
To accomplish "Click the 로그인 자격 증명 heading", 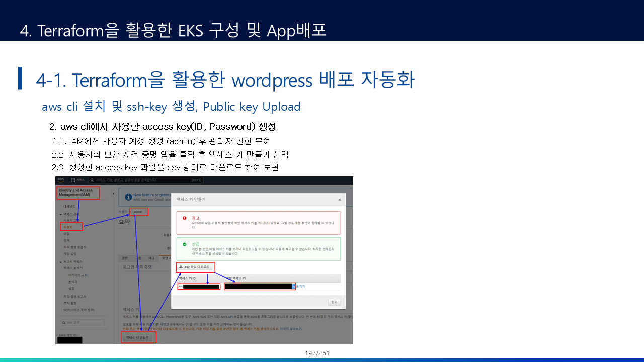I will pos(137,267).
